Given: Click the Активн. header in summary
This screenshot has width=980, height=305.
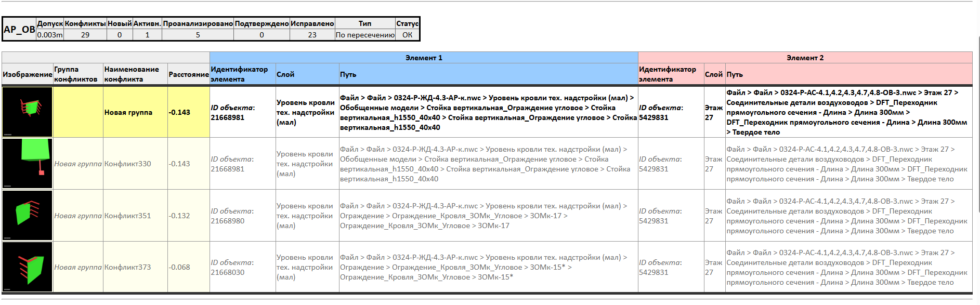Looking at the screenshot, I should 147,23.
